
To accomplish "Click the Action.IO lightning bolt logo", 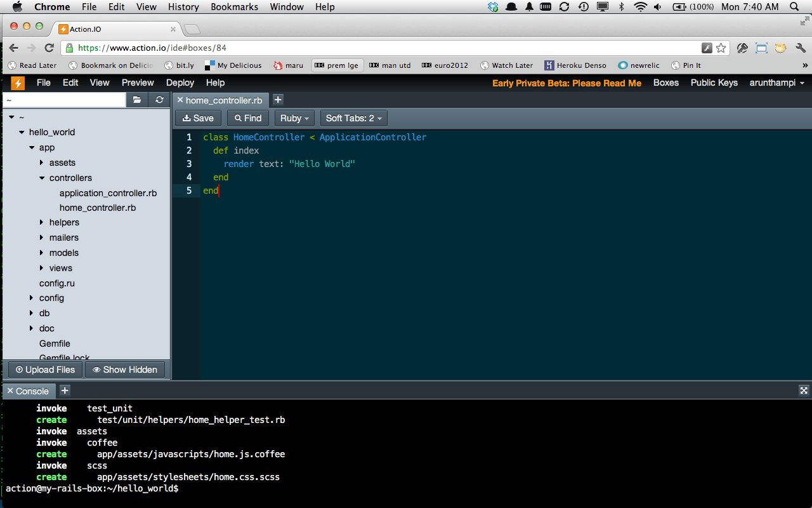I will pyautogui.click(x=18, y=83).
